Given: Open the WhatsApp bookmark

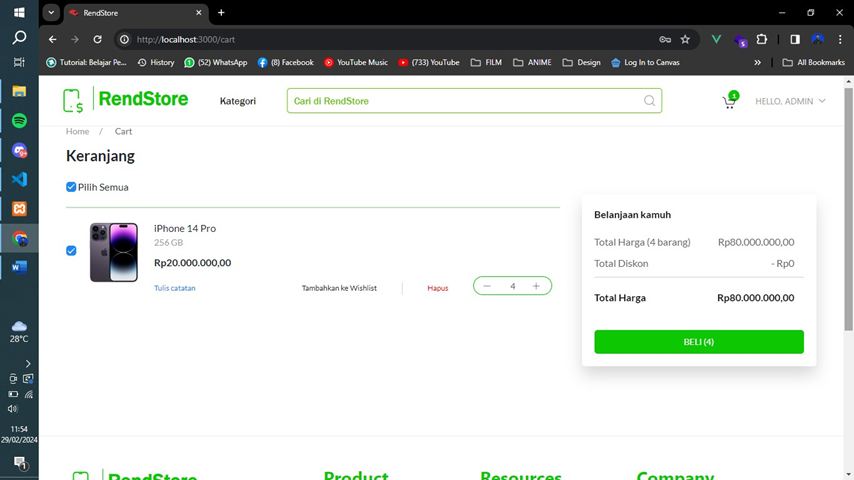Looking at the screenshot, I should [216, 63].
